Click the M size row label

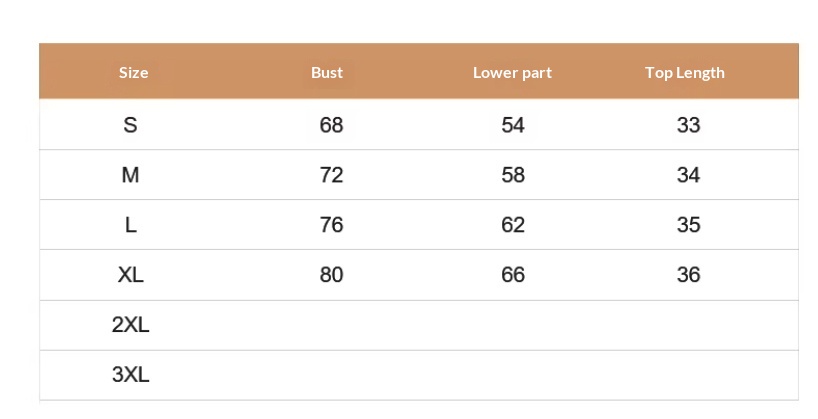pos(130,175)
